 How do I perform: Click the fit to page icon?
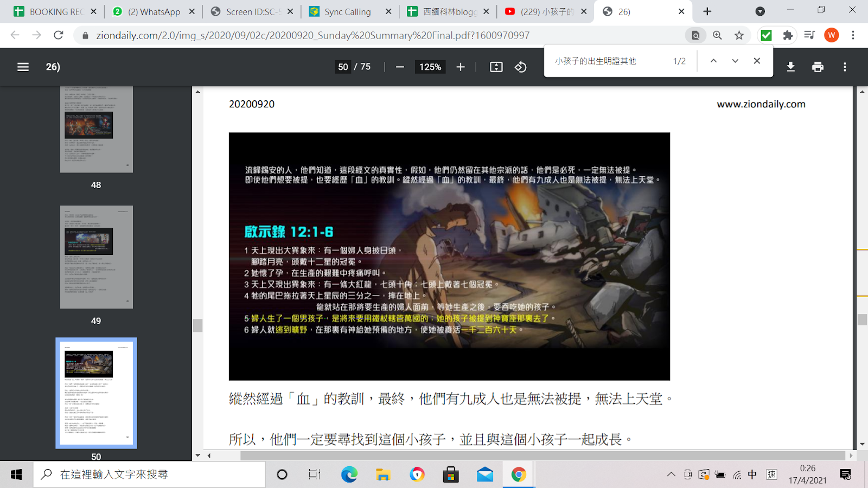[496, 67]
